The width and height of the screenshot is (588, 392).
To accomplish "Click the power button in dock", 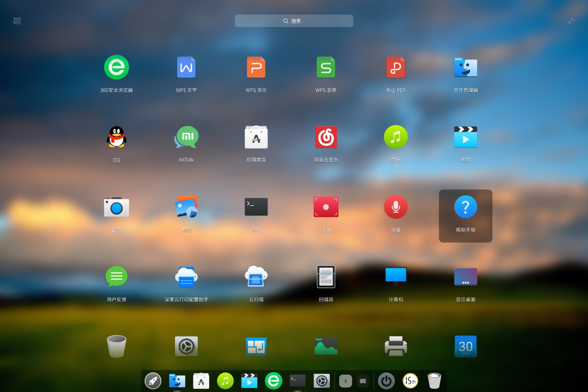I will [x=386, y=381].
